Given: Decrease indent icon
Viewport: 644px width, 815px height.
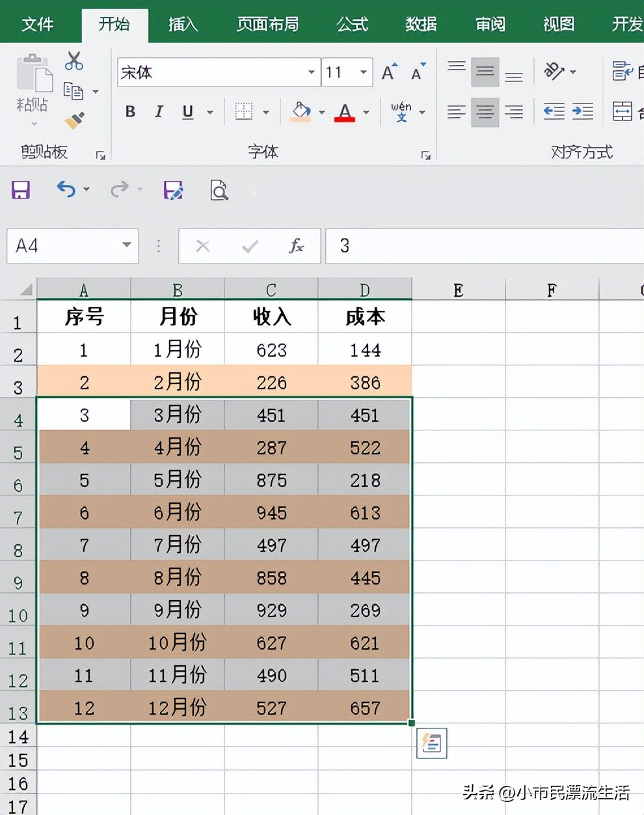Looking at the screenshot, I should point(554,111).
